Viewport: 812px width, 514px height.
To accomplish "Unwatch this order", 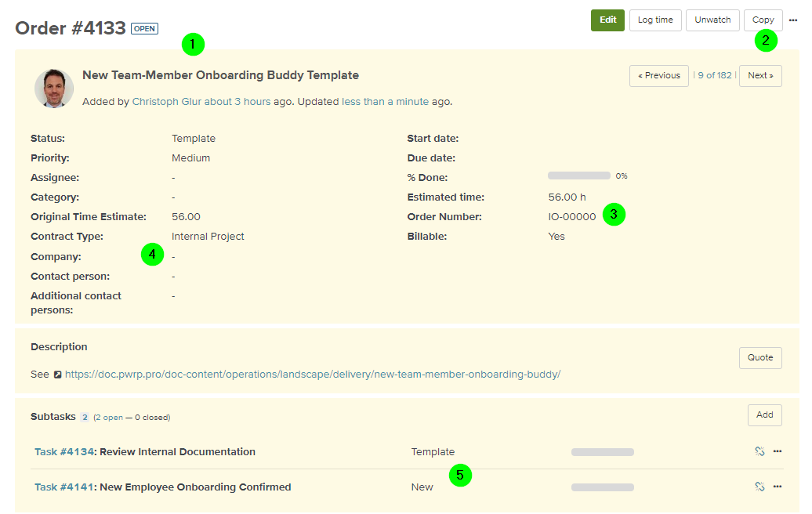I will pyautogui.click(x=712, y=20).
